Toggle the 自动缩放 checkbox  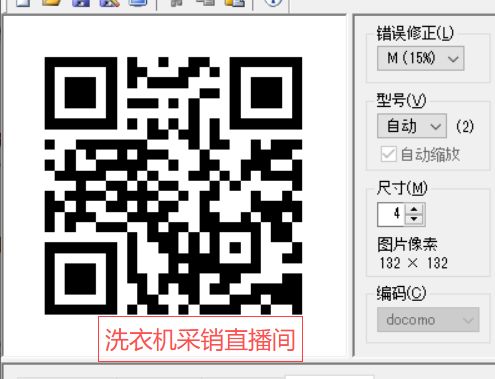click(x=388, y=154)
